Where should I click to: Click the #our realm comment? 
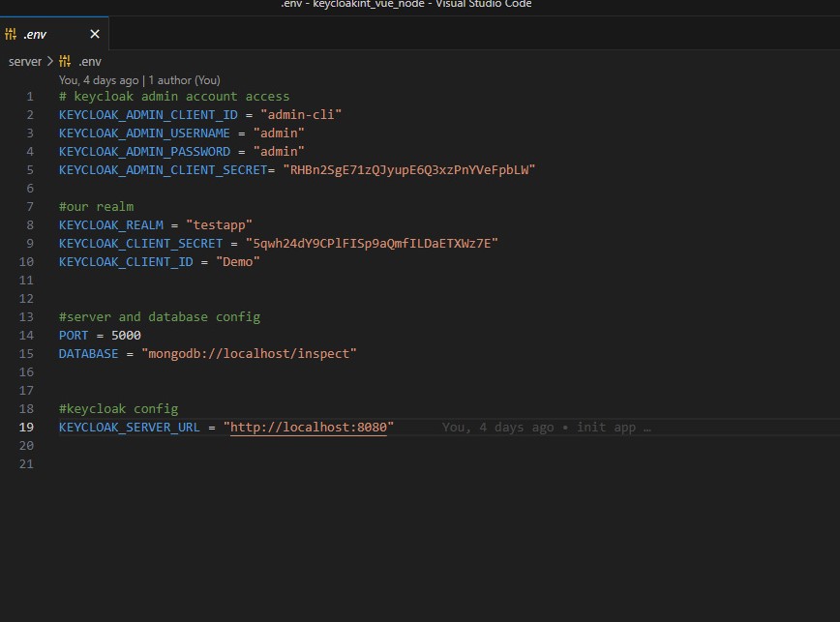coord(97,207)
